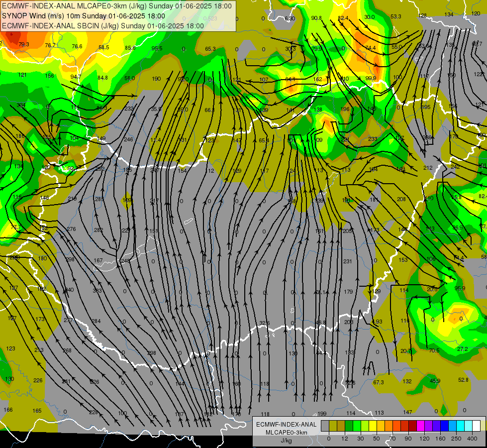Pick the dark red legend swatch
The width and height of the screenshot is (487, 448).
[413, 426]
